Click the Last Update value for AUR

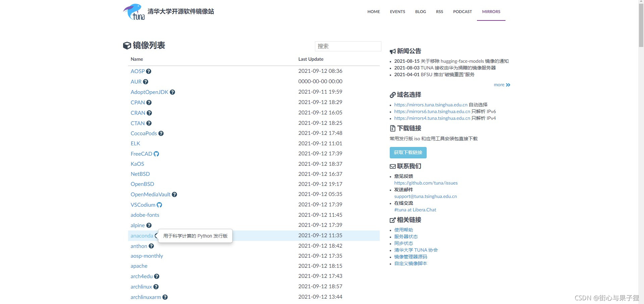[x=320, y=82]
